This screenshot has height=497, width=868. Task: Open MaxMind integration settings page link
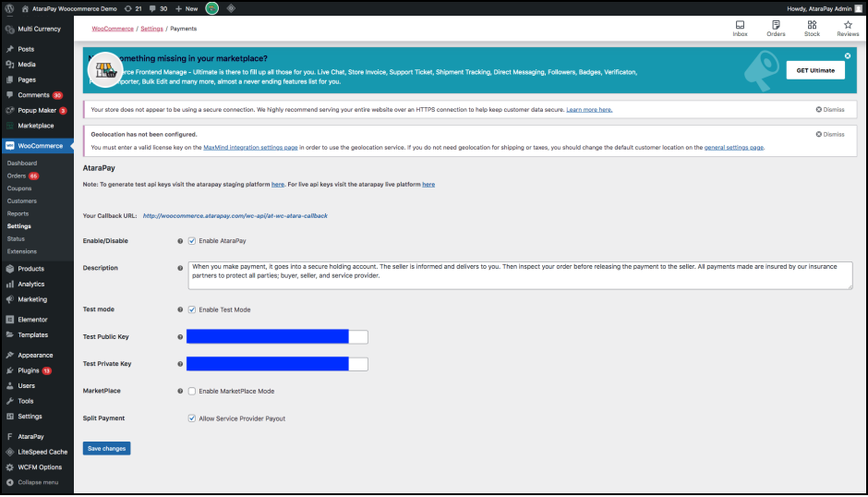pos(250,148)
